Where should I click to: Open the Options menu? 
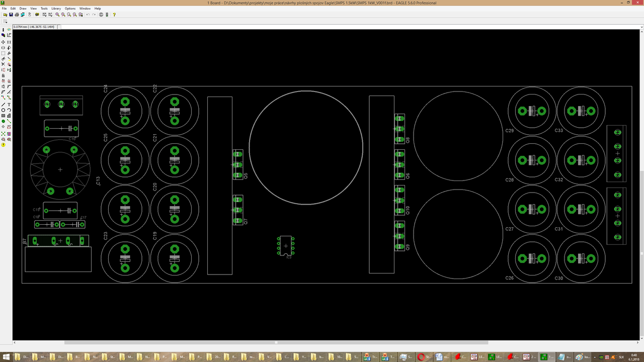[70, 9]
